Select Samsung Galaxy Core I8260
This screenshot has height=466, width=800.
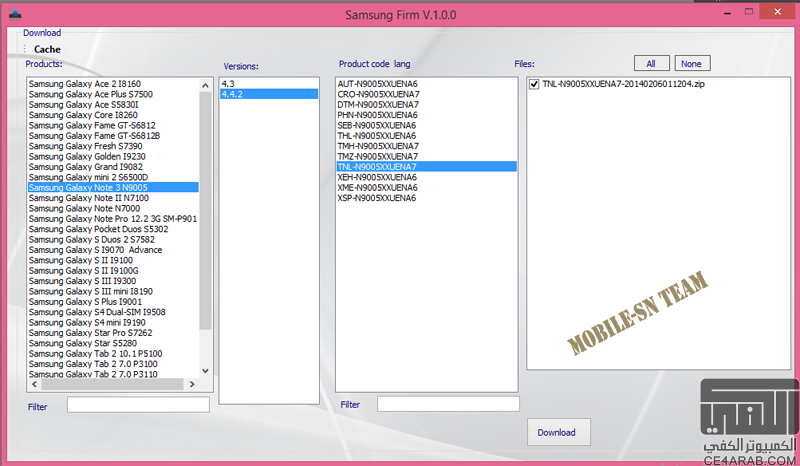(x=113, y=115)
